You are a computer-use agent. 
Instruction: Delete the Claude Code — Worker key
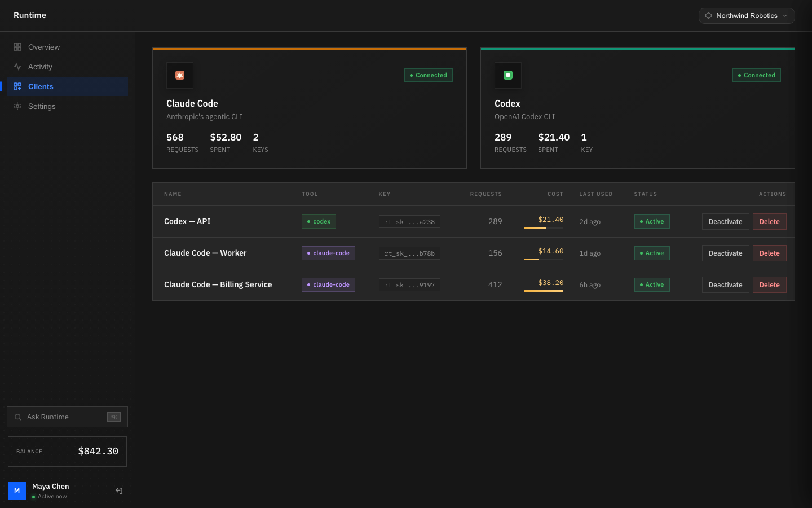770,253
